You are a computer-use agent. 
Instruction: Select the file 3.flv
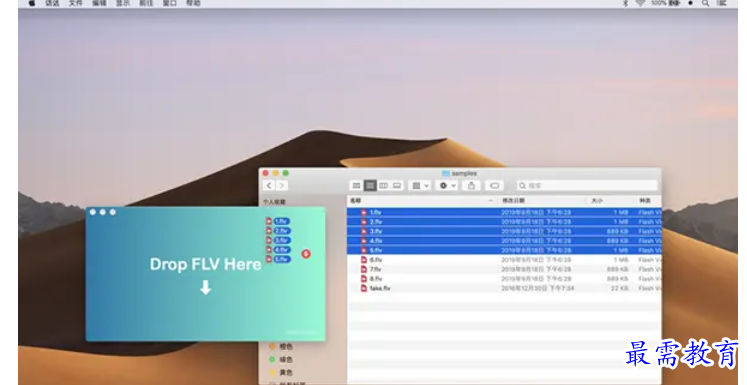click(504, 231)
